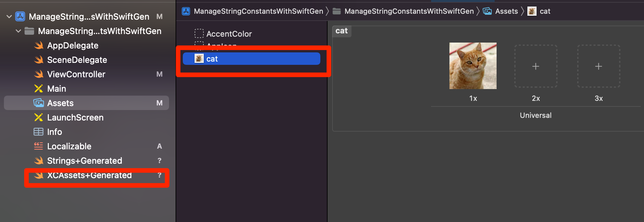Select the Localizable strings file icon
Viewport: 644px width, 222px height.
point(39,146)
